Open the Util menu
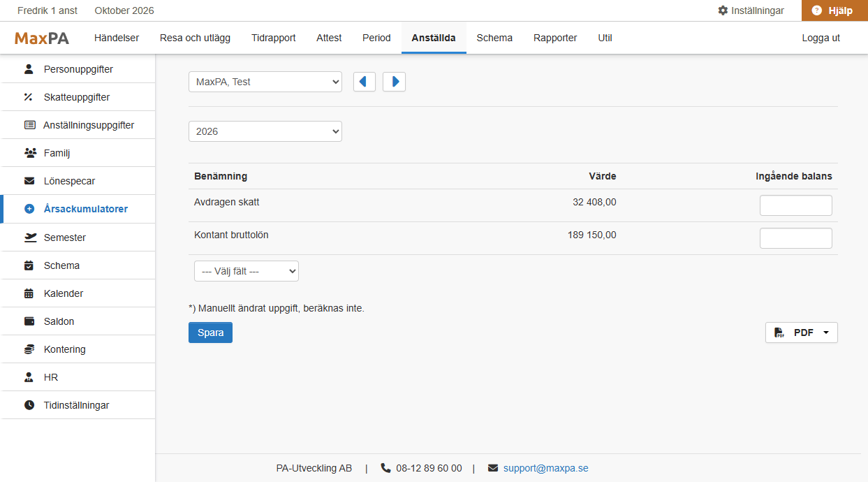Image resolution: width=868 pixels, height=482 pixels. coord(605,38)
